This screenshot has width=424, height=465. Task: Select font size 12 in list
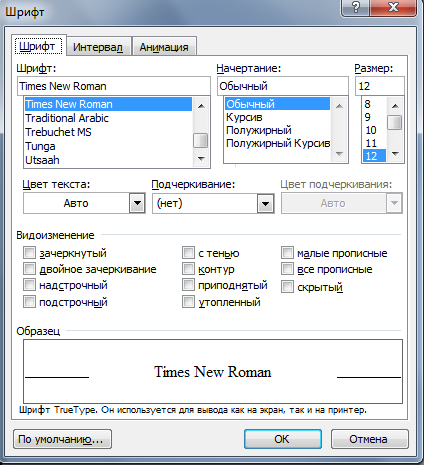coord(374,156)
